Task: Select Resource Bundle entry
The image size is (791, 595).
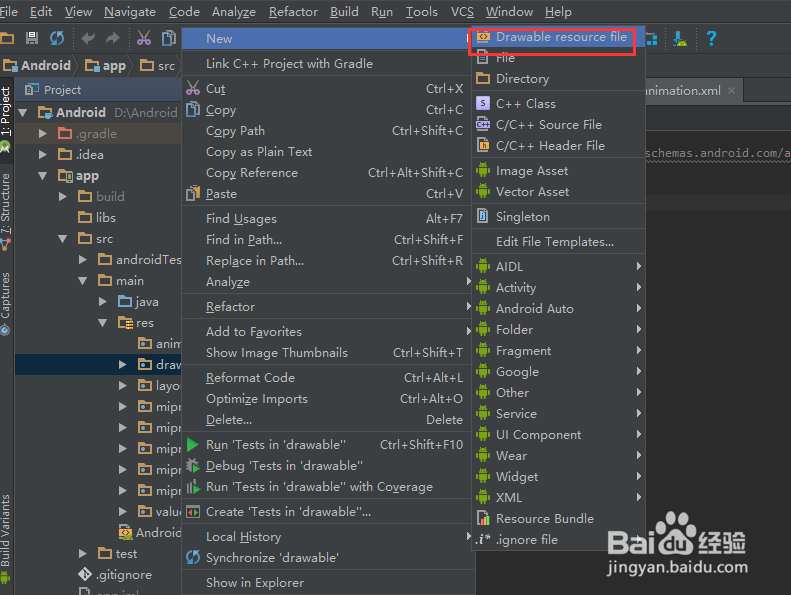Action: [x=558, y=519]
